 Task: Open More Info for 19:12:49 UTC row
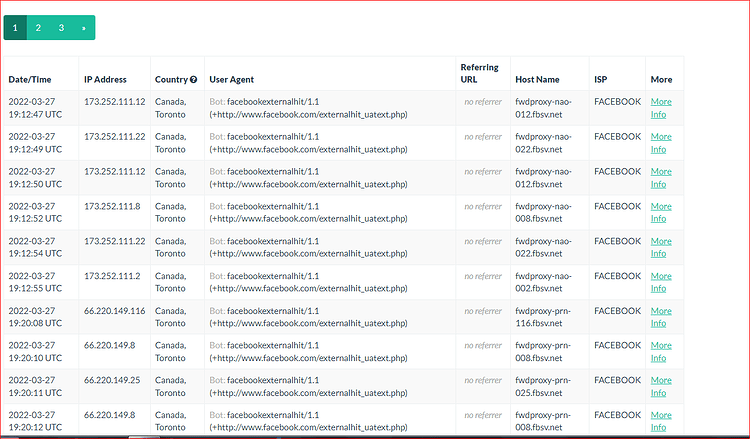[661, 143]
